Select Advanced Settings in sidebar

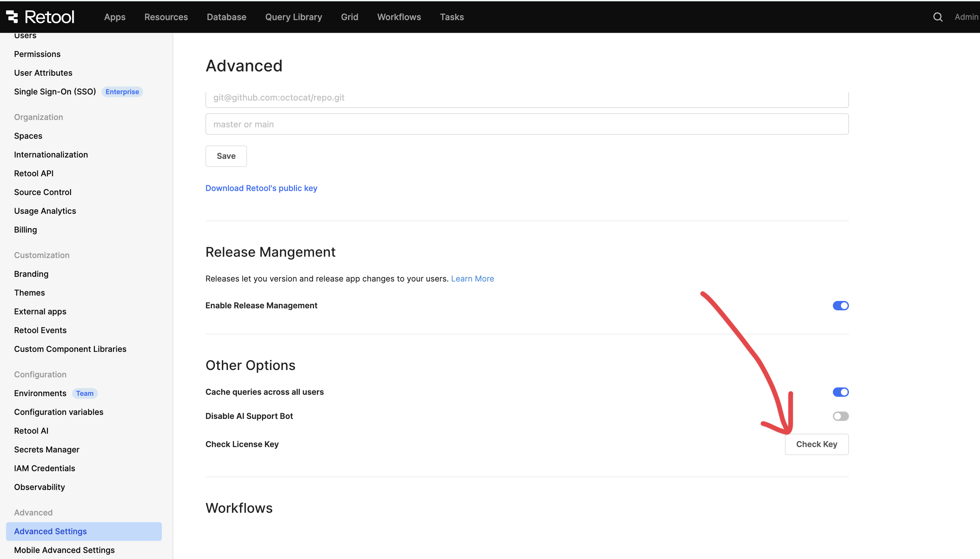tap(84, 532)
